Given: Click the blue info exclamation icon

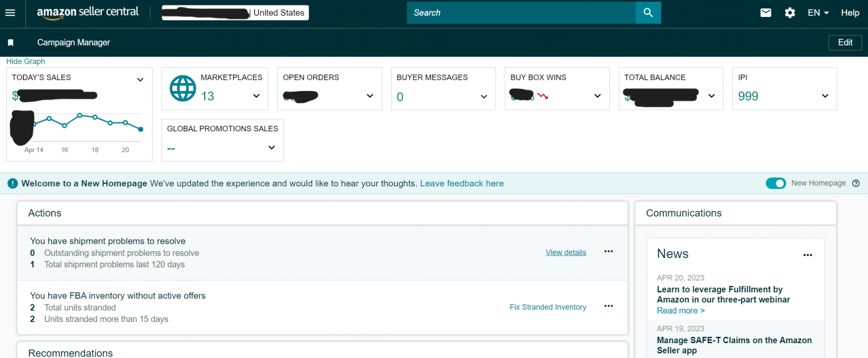Looking at the screenshot, I should coord(13,184).
